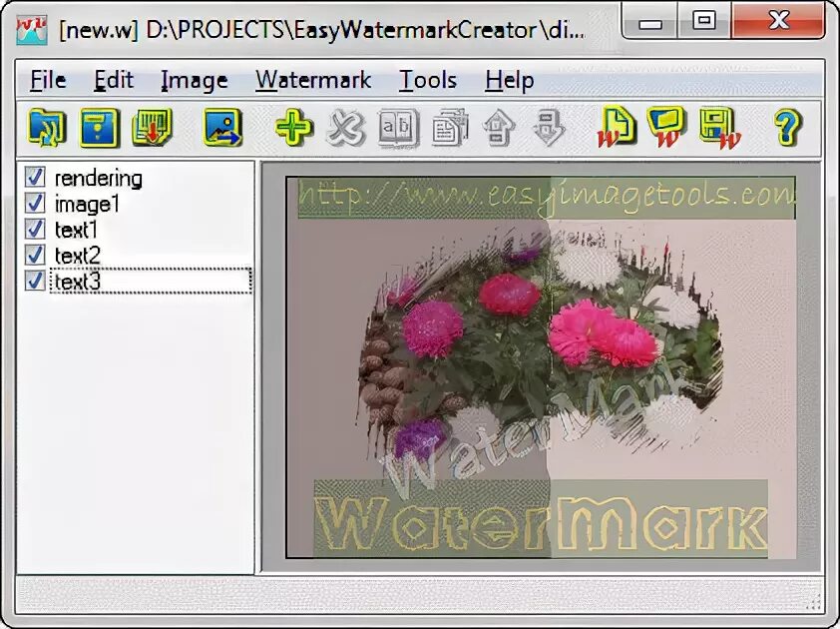Viewport: 840px width, 629px height.
Task: Click the blue floppy disk save icon
Action: 100,128
